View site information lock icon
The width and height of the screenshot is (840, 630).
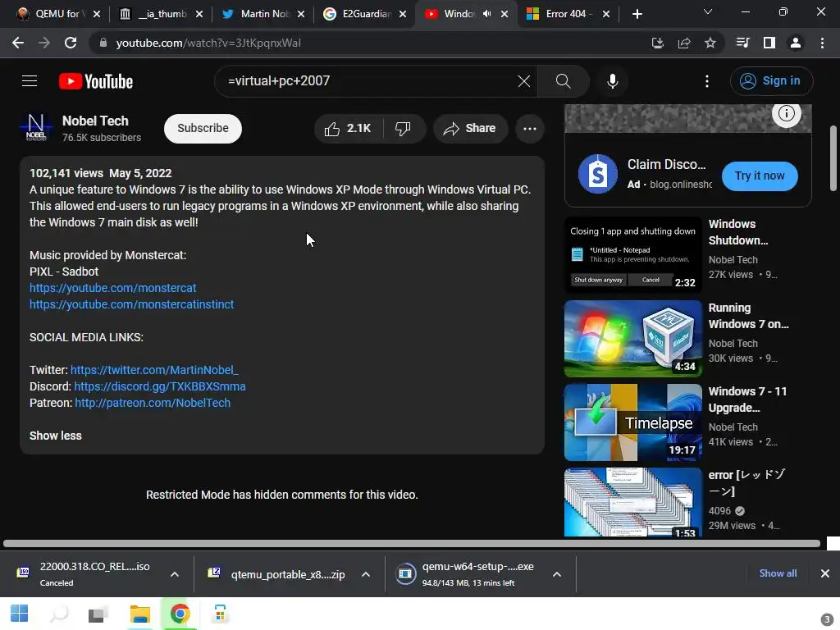(103, 43)
